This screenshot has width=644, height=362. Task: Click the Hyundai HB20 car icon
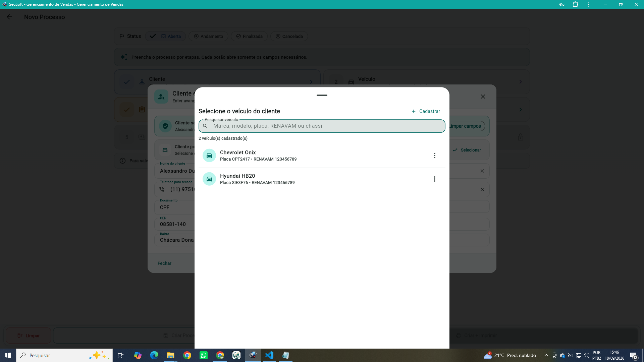coord(209,179)
